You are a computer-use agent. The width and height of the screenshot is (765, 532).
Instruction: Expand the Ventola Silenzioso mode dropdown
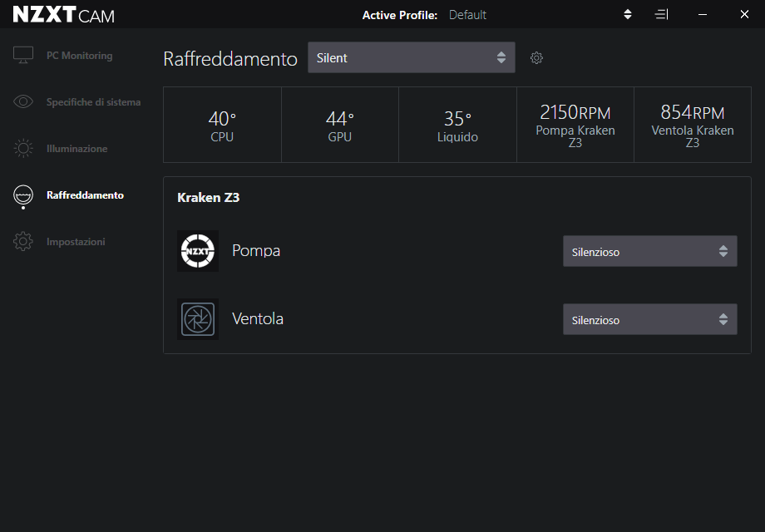point(649,320)
